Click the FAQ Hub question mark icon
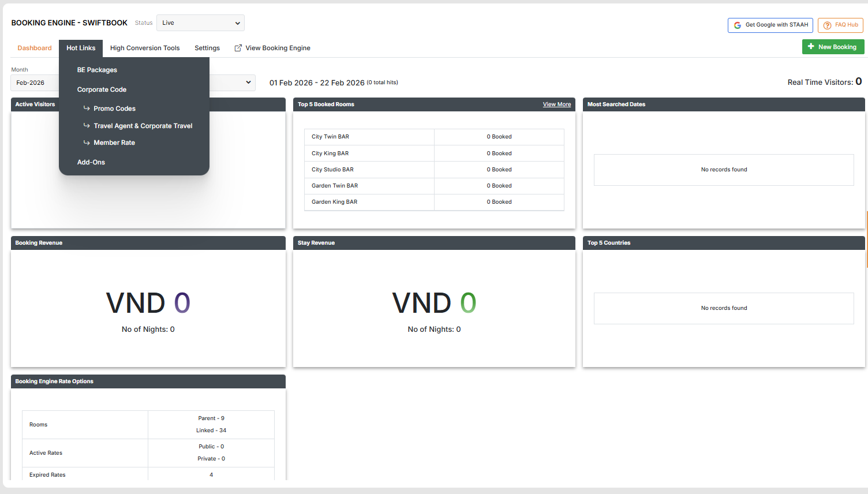The width and height of the screenshot is (868, 494). [x=827, y=25]
